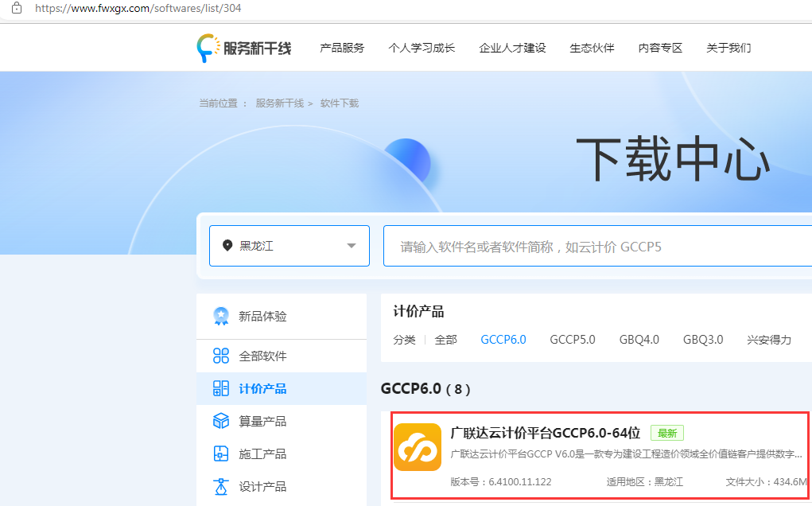
Task: Open the 黑龙江 region selector
Action: coord(289,246)
